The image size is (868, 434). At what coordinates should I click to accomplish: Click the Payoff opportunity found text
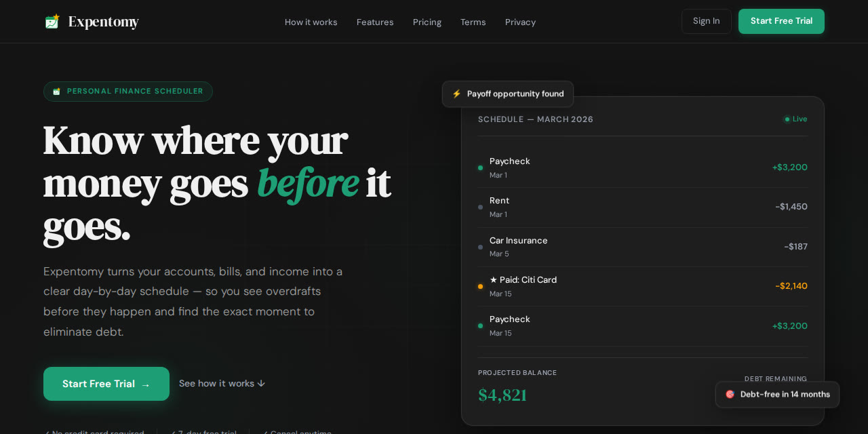coord(515,94)
